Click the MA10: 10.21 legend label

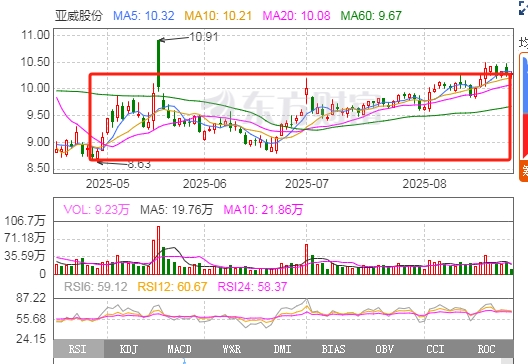click(218, 15)
